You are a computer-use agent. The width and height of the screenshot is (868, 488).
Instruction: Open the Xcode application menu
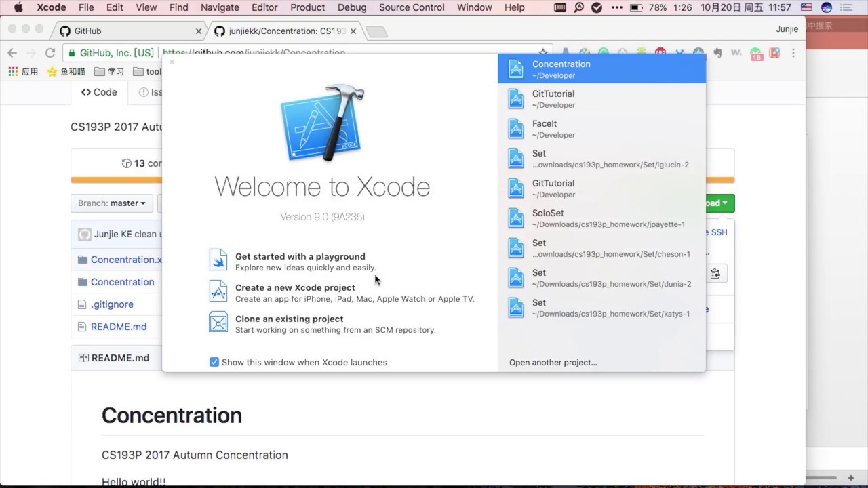51,7
